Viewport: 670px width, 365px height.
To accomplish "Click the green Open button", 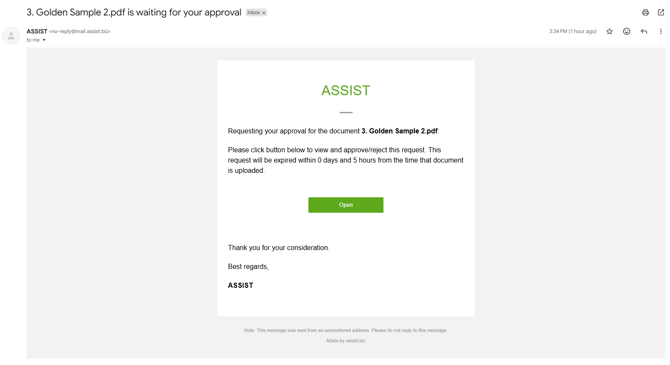I will coord(346,205).
